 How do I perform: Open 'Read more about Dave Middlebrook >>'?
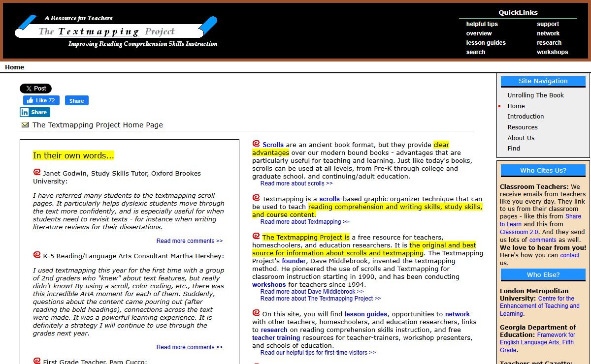point(312,292)
